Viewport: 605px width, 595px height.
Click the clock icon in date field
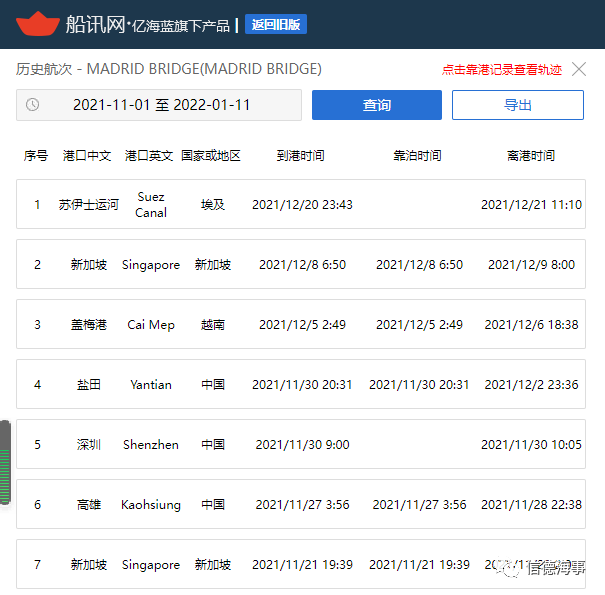(x=32, y=105)
